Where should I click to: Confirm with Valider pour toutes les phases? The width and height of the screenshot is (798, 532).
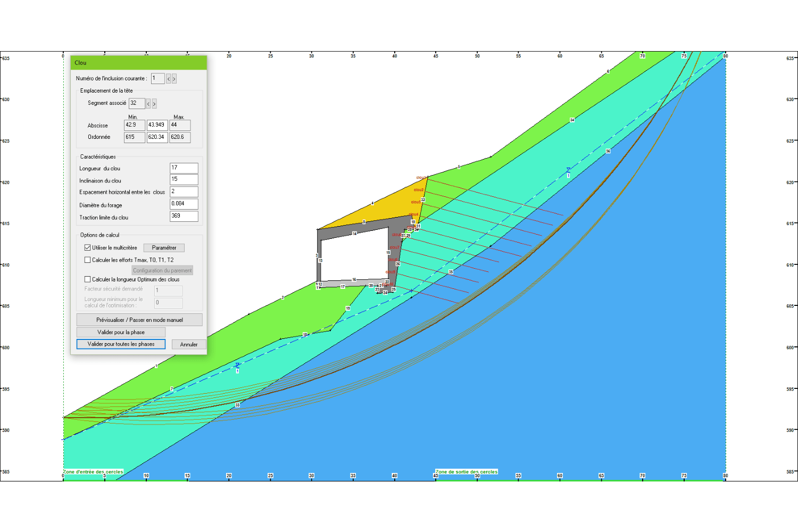tap(121, 344)
